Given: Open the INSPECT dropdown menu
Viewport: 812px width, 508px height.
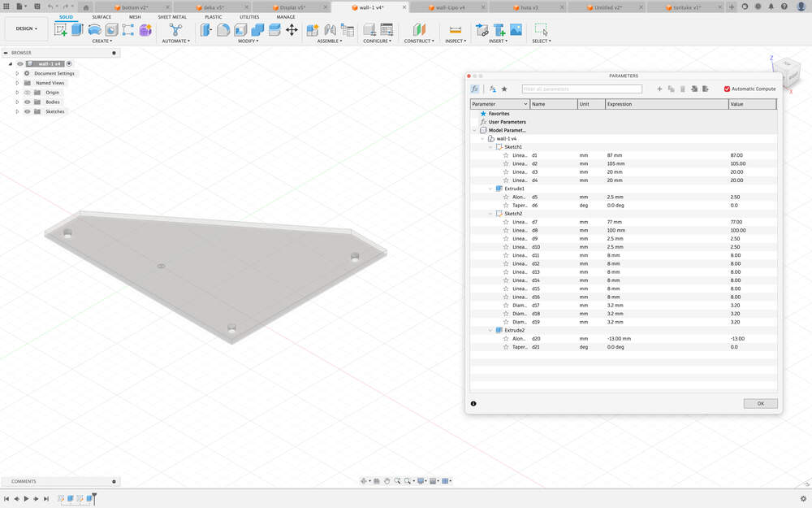Looking at the screenshot, I should click(x=456, y=41).
